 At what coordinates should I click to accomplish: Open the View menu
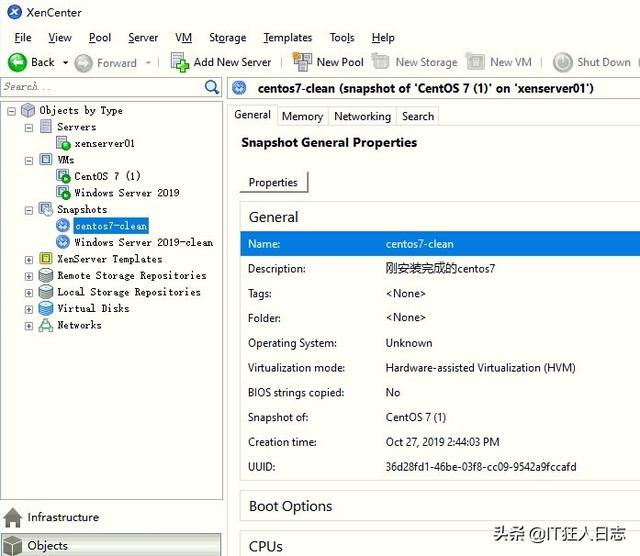click(x=60, y=38)
